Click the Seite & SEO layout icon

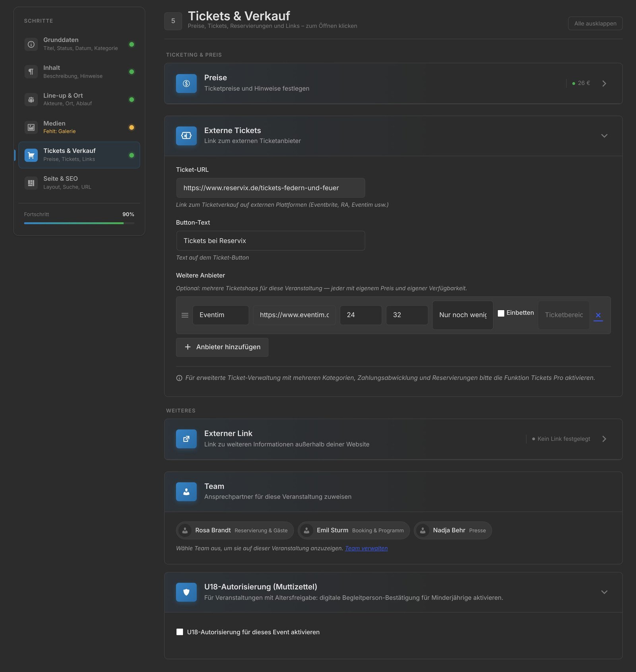[x=31, y=183]
